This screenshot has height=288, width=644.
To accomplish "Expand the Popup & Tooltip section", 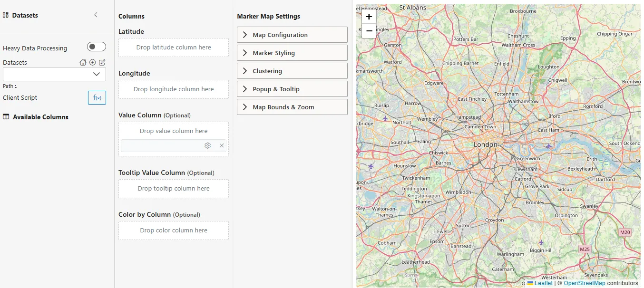I will click(x=292, y=88).
